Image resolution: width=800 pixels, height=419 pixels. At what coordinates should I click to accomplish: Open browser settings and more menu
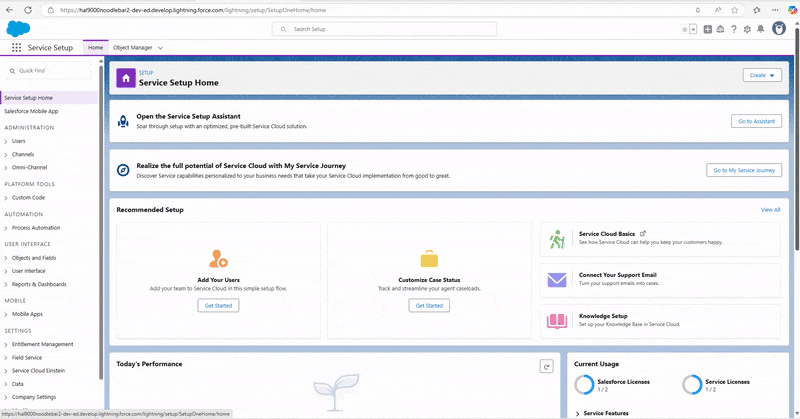(x=775, y=10)
